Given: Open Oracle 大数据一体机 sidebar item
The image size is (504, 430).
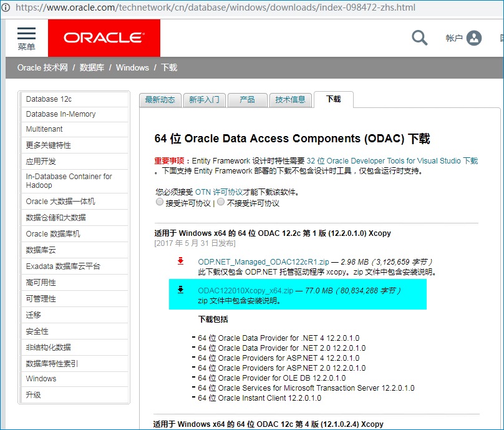Looking at the screenshot, I should [75, 202].
